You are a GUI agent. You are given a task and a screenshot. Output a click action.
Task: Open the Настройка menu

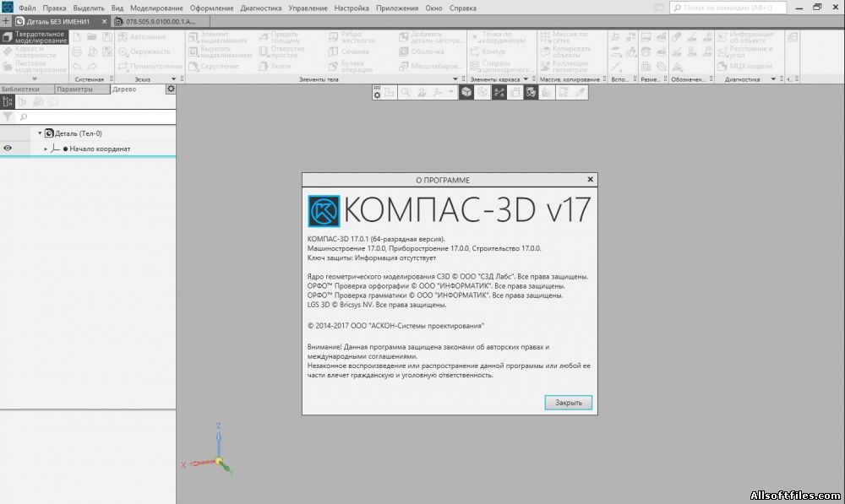[352, 8]
